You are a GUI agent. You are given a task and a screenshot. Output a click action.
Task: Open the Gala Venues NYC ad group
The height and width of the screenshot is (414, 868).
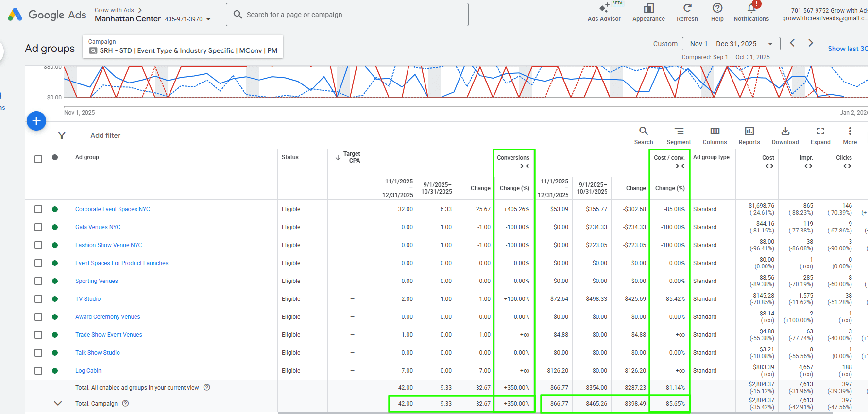98,227
